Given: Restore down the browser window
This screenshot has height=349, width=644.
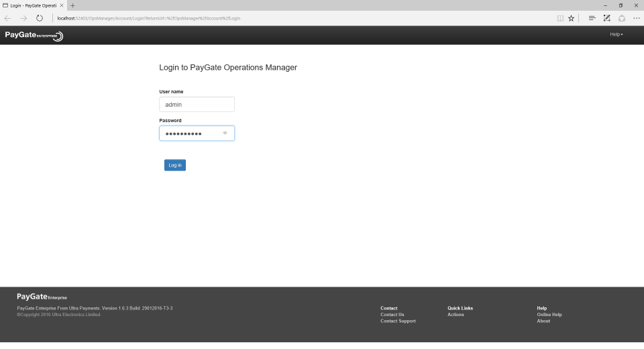Looking at the screenshot, I should [x=621, y=5].
